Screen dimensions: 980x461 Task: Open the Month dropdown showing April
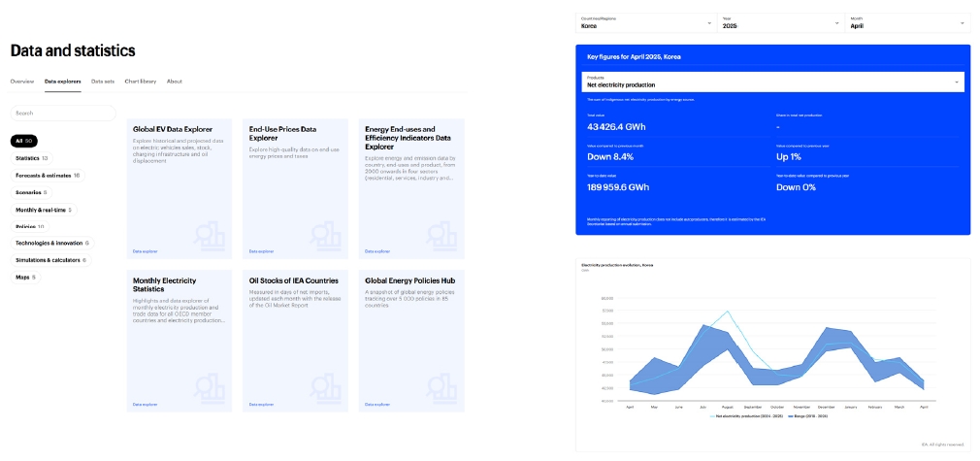coord(908,22)
